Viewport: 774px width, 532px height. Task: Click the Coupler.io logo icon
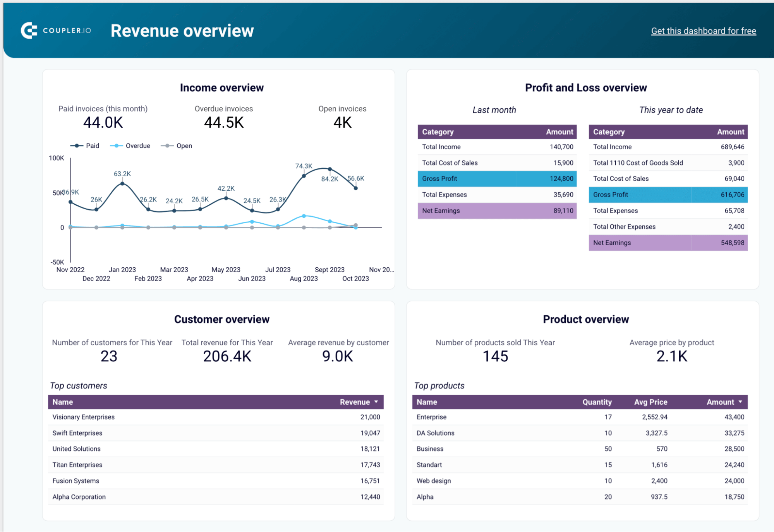[x=29, y=31]
